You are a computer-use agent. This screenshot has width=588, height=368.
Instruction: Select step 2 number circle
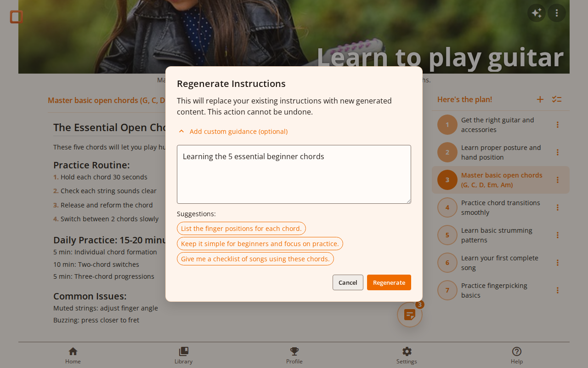coord(447,152)
